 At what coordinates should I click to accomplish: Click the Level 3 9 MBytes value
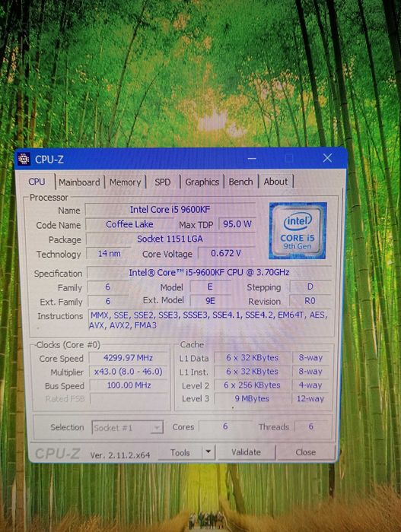tap(252, 399)
